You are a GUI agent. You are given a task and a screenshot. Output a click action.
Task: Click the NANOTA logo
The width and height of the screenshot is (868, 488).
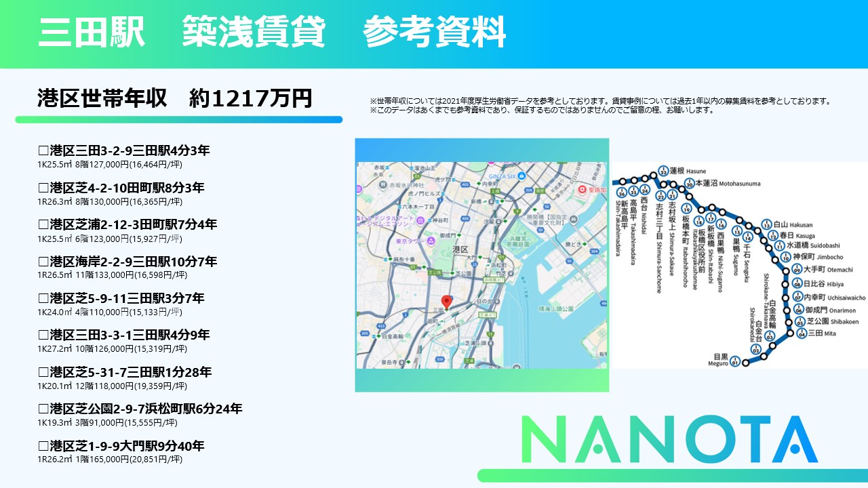[x=670, y=439]
